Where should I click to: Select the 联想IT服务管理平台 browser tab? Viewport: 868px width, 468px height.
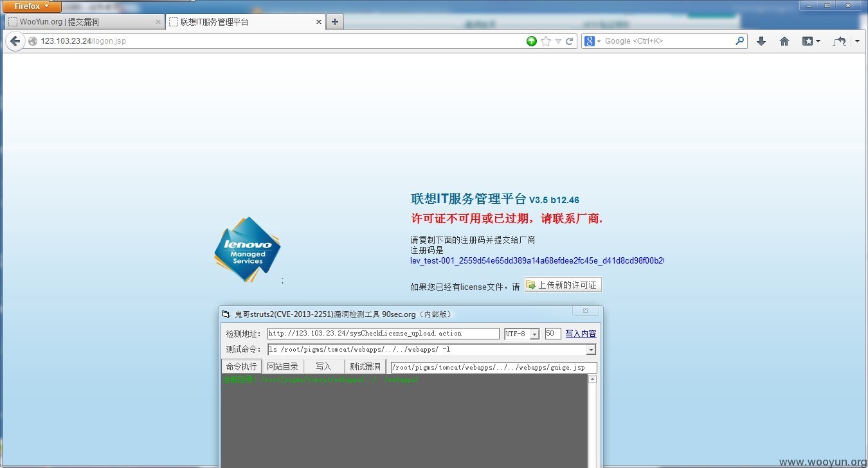coord(246,22)
